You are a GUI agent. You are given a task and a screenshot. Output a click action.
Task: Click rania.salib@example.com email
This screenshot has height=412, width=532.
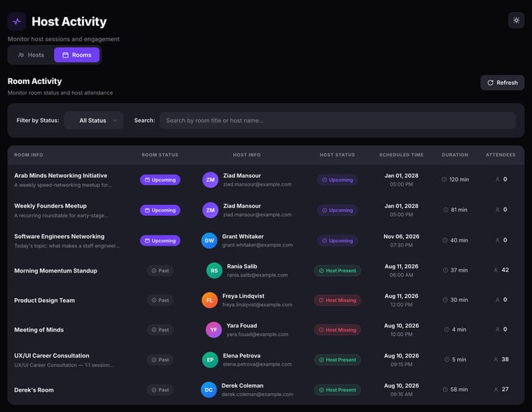coord(258,275)
